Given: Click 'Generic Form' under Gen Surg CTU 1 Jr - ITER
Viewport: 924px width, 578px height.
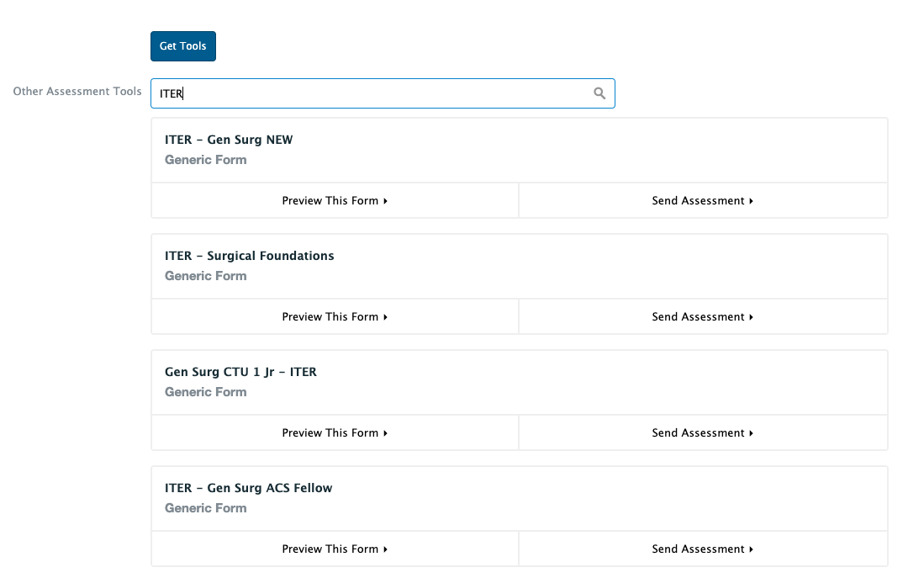Looking at the screenshot, I should click(206, 392).
